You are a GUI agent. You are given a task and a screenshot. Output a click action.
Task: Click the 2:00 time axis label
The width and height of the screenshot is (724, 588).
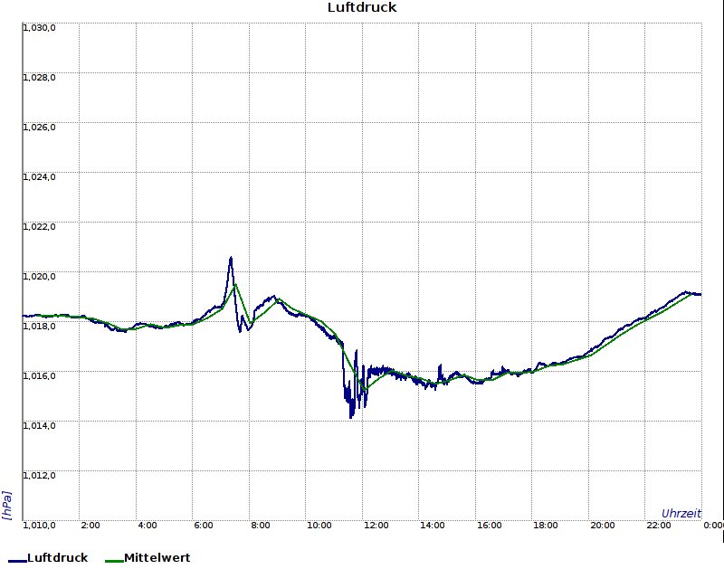90,526
